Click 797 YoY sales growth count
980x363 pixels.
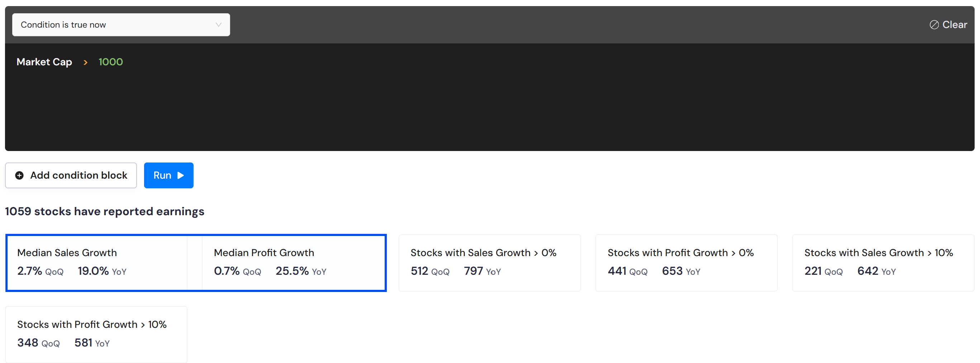(x=482, y=271)
